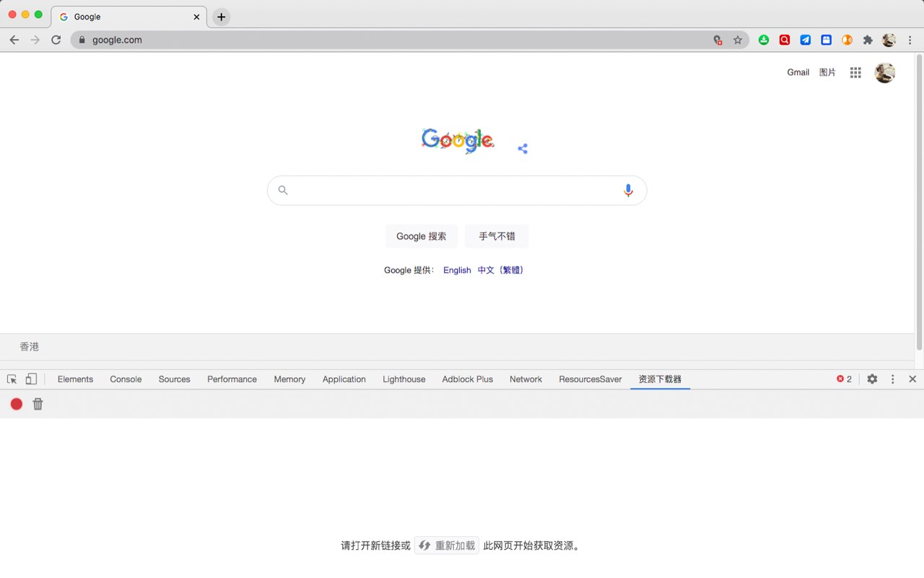Switch to the Performance tab
924x578 pixels.
coord(232,379)
